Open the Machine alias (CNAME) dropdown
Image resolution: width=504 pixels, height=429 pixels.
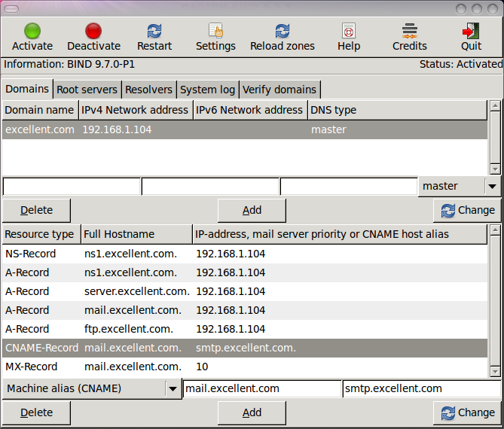92,389
